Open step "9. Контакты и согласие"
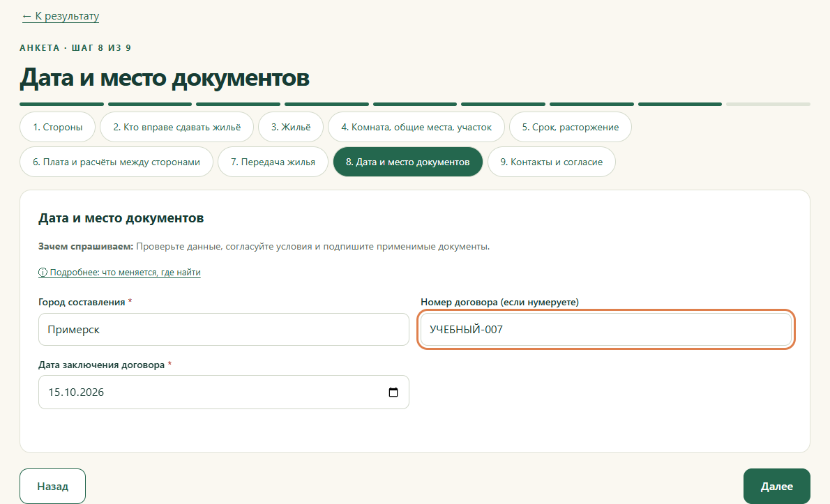This screenshot has width=830, height=504. click(551, 162)
